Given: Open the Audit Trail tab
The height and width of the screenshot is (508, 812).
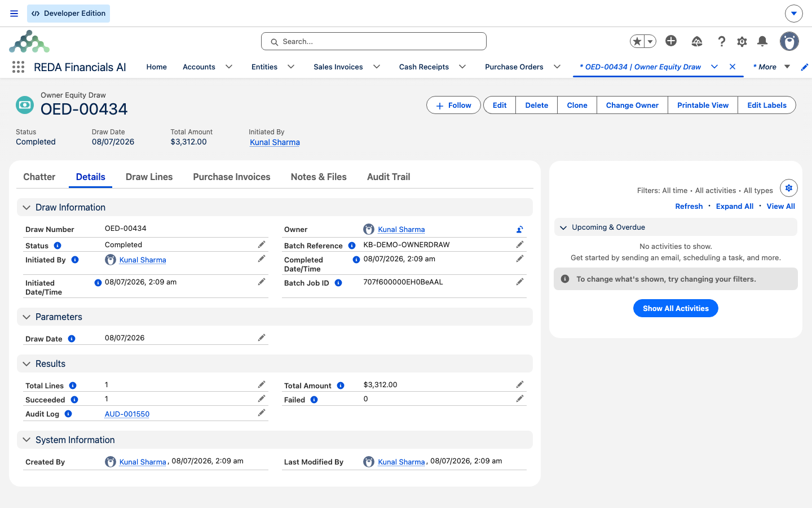Looking at the screenshot, I should pyautogui.click(x=389, y=177).
